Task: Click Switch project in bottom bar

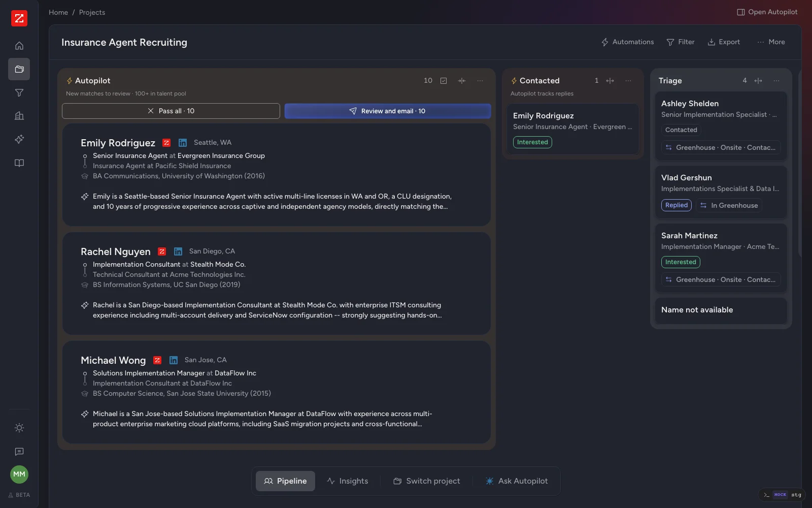Action: click(427, 481)
